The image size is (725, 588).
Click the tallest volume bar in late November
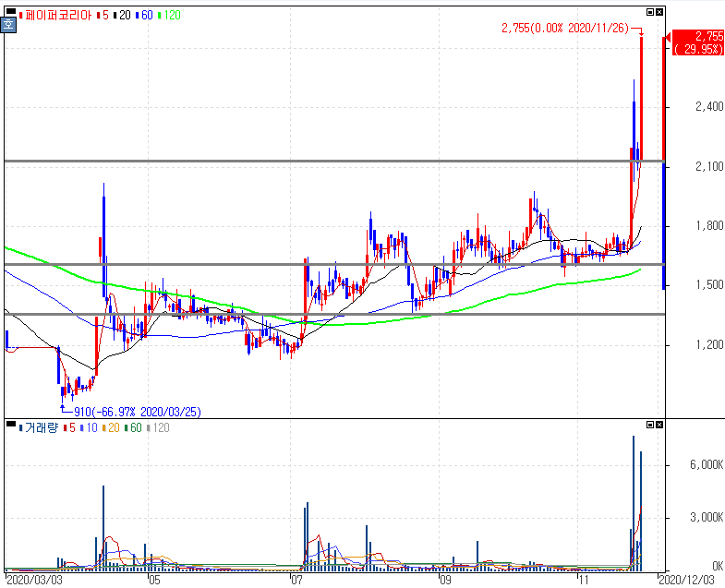(634, 503)
